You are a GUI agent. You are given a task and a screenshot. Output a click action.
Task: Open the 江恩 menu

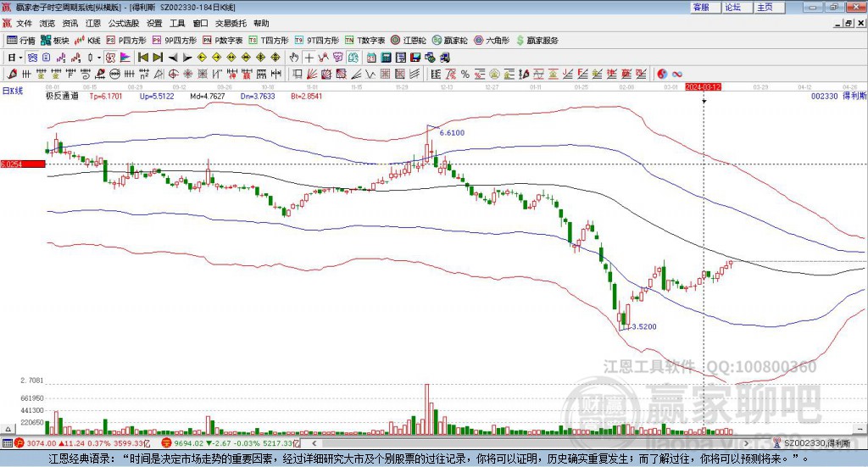[x=93, y=23]
